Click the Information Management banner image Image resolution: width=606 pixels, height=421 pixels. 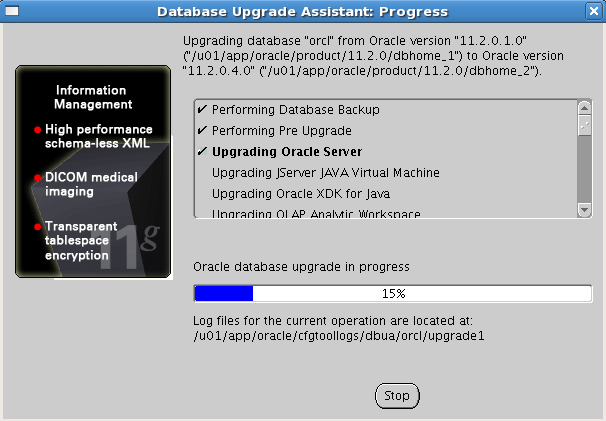pyautogui.click(x=93, y=171)
